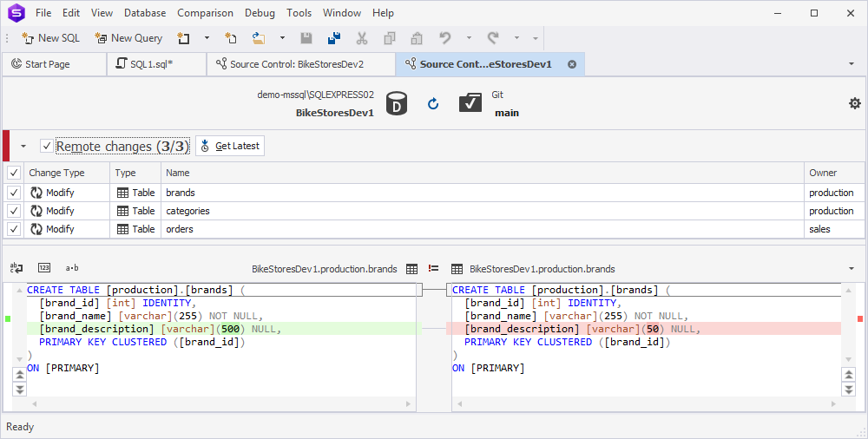Image resolution: width=868 pixels, height=439 pixels.
Task: Click the Paste icon
Action: [417, 38]
